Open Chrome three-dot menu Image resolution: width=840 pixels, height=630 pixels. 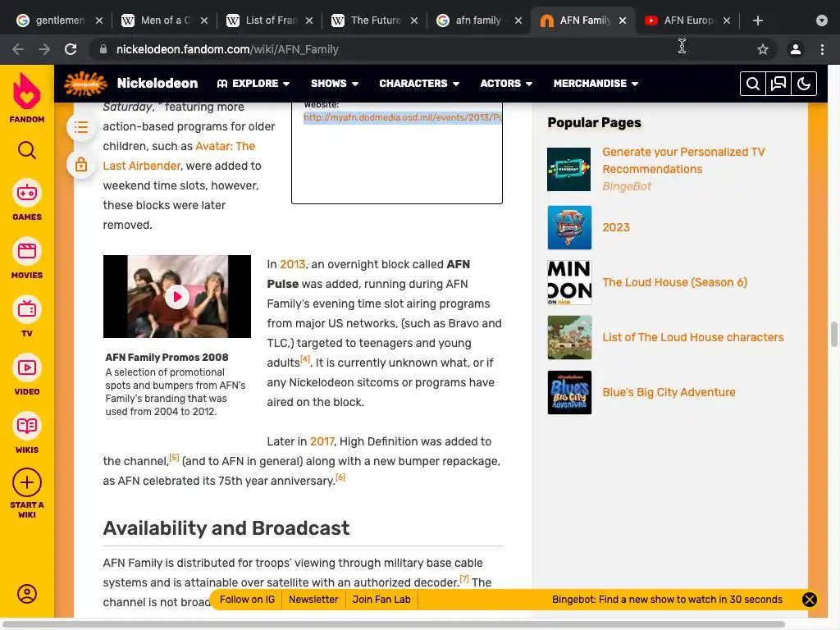pyautogui.click(x=822, y=49)
